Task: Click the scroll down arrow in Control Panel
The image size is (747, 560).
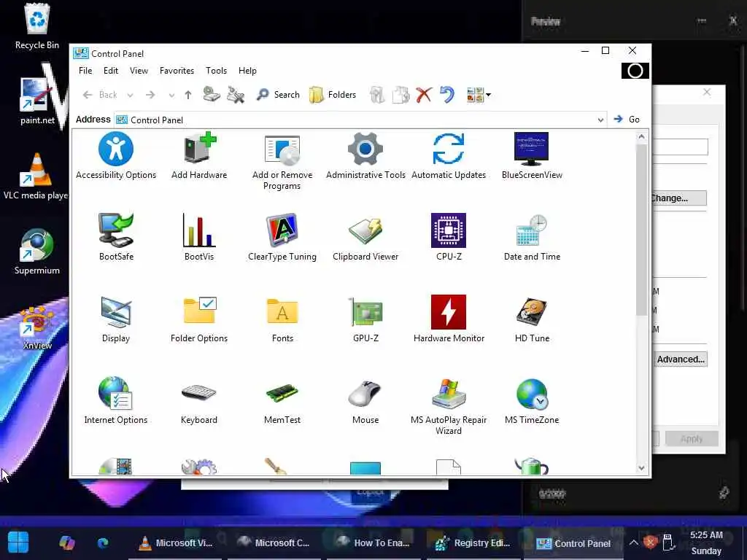Action: [x=641, y=468]
